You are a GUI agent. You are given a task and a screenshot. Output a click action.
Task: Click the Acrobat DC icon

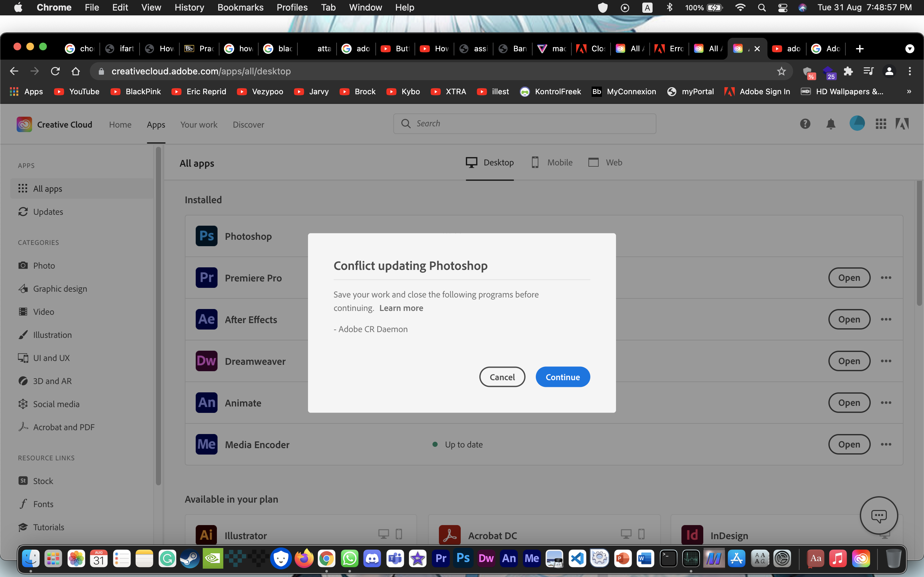tap(449, 535)
